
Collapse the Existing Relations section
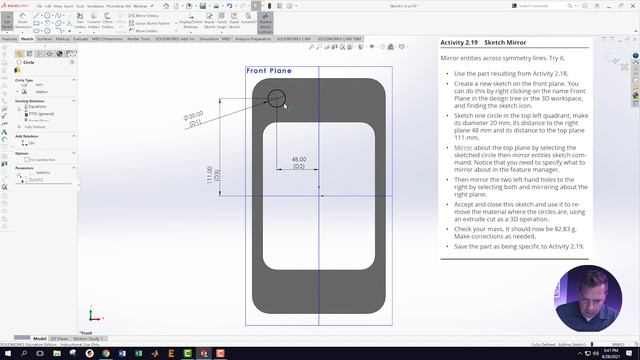point(73,100)
